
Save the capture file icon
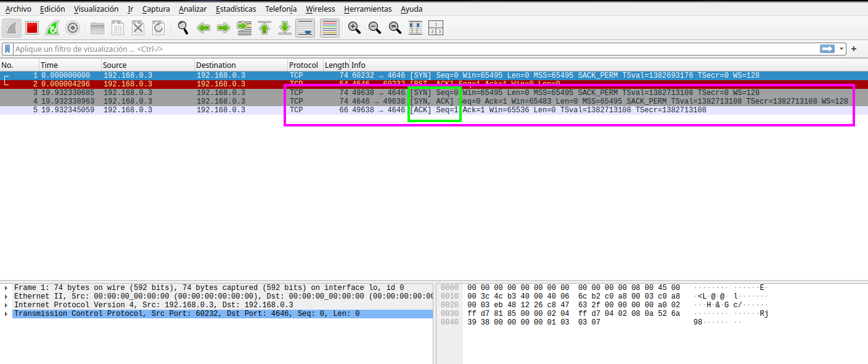point(118,28)
